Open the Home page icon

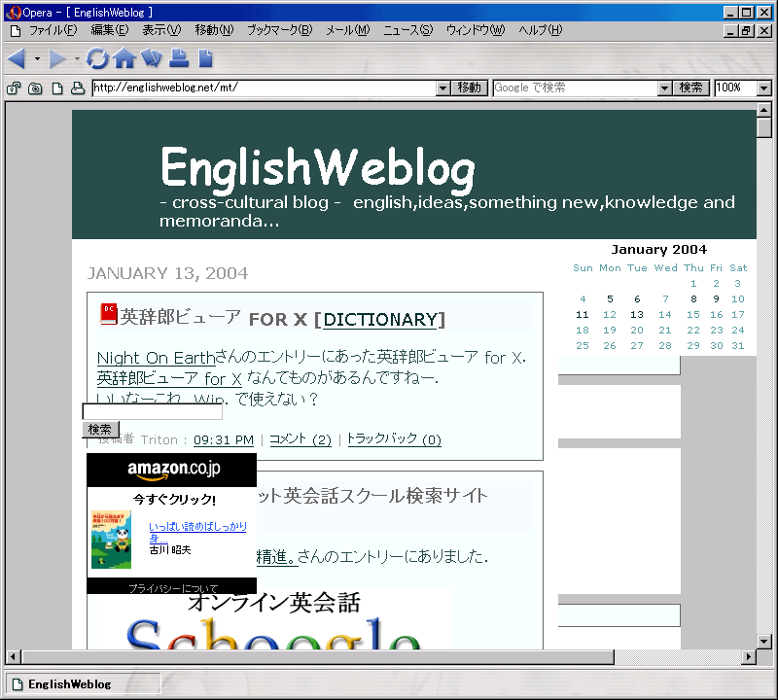tap(124, 58)
